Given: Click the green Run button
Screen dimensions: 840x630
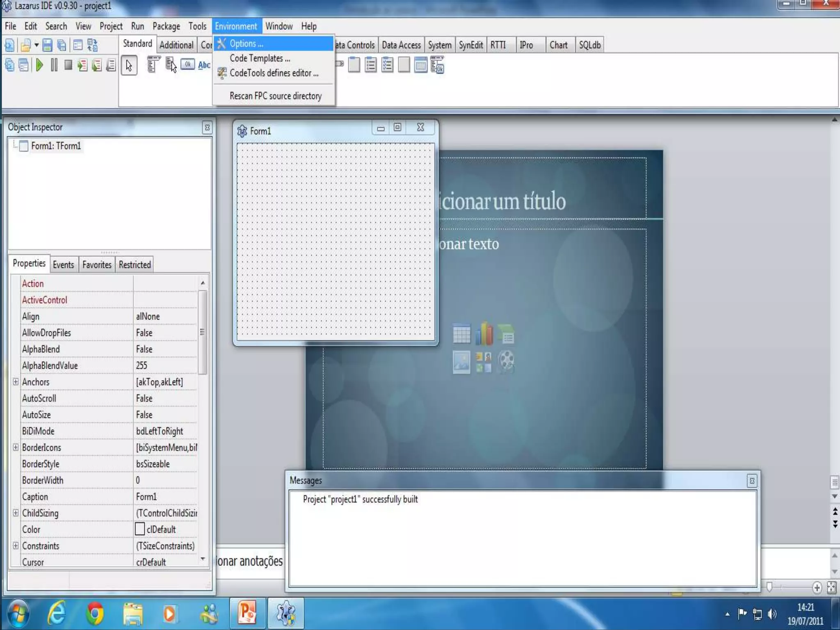Looking at the screenshot, I should [39, 65].
